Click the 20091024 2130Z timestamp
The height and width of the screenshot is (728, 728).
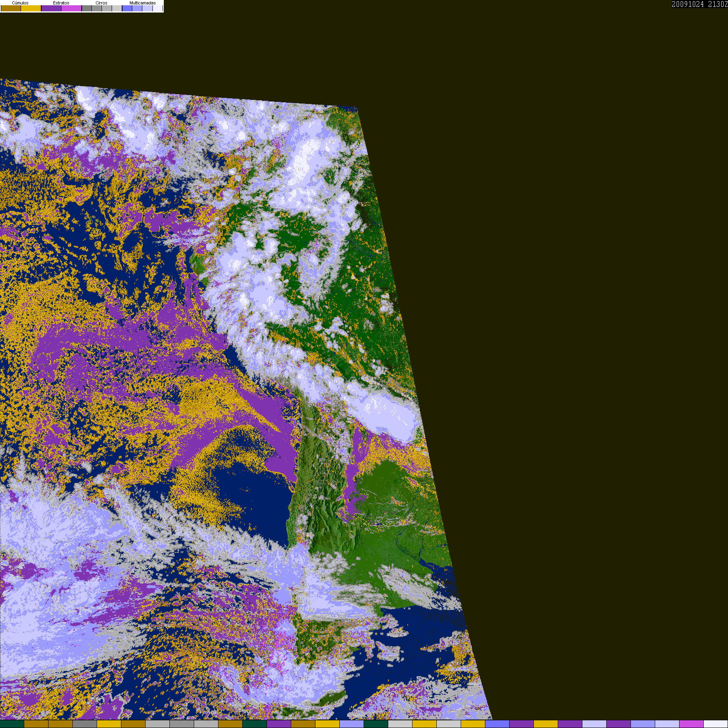tap(699, 4)
